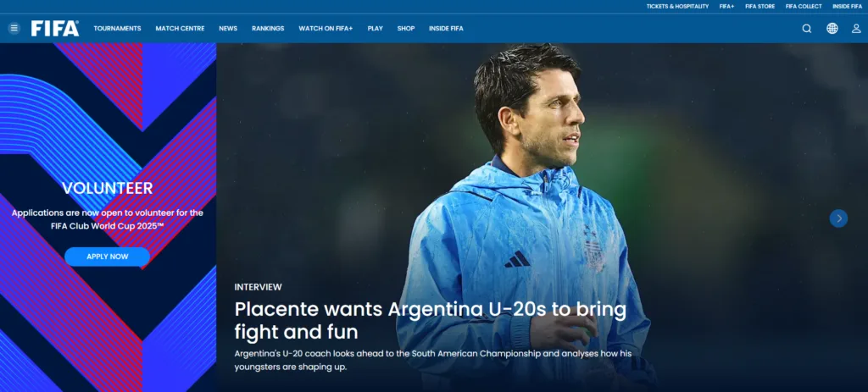Open the hamburger menu icon

pyautogui.click(x=14, y=28)
